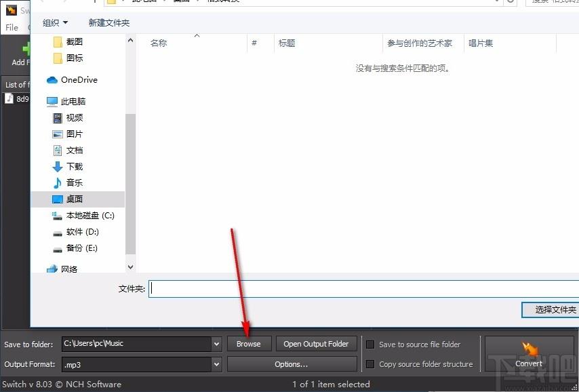
Task: Click the 图片 library icon
Action: [x=58, y=134]
